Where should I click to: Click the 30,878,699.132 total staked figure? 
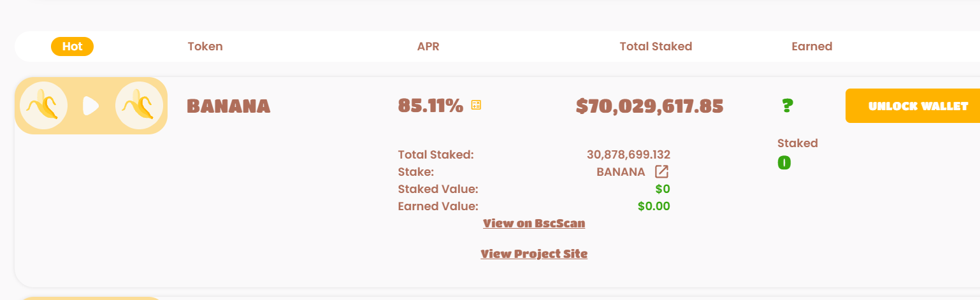pyautogui.click(x=628, y=155)
